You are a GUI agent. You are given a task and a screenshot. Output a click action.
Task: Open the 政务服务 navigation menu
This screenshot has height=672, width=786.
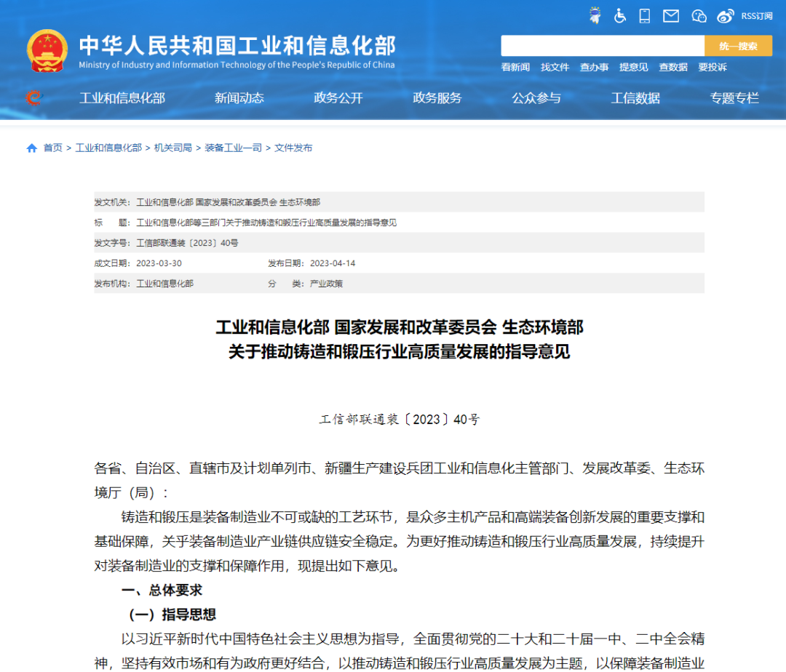(x=437, y=98)
